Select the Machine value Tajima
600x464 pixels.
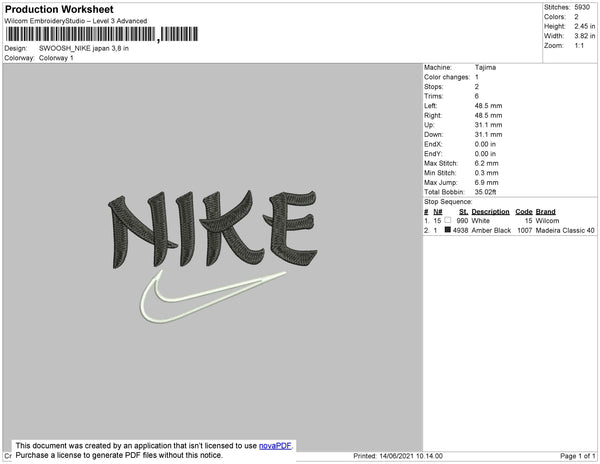pos(485,67)
